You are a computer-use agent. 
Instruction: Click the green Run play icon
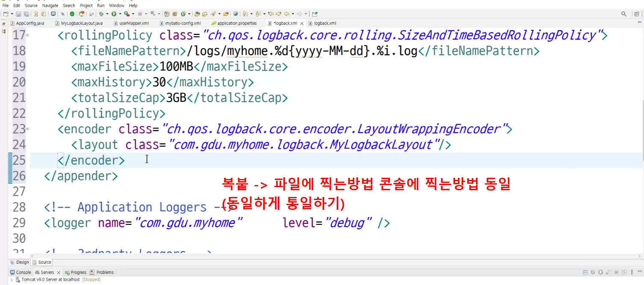(x=114, y=14)
